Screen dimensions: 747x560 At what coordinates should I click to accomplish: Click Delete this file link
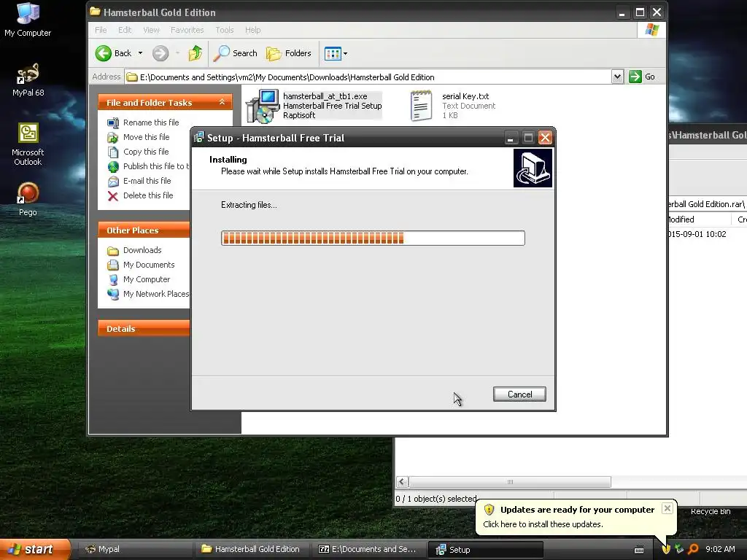pyautogui.click(x=148, y=195)
